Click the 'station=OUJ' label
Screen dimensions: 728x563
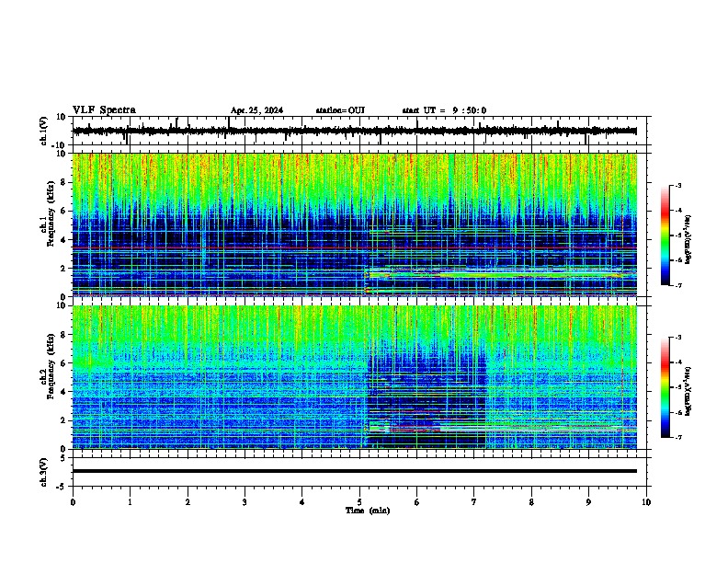pos(340,110)
